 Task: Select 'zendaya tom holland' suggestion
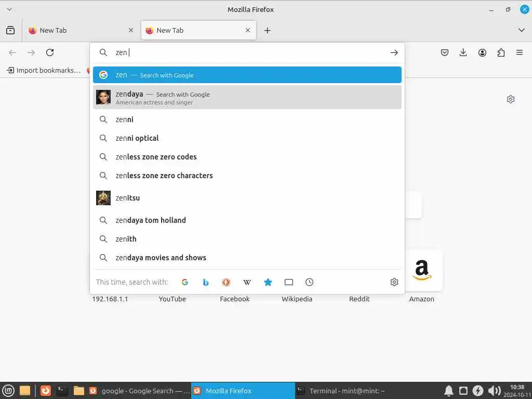247,220
